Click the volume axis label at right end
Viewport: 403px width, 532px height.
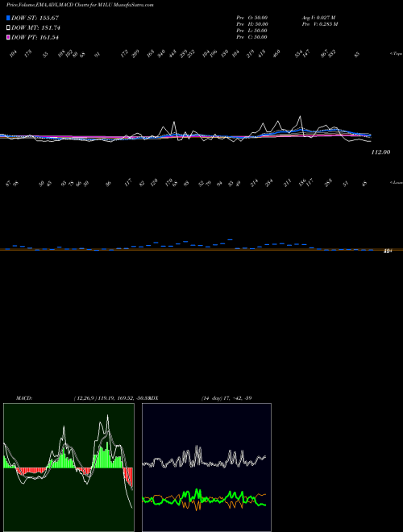pos(388,251)
